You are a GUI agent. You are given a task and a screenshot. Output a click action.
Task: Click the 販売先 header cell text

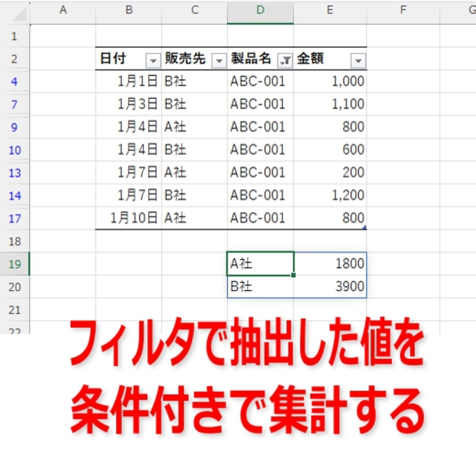[185, 59]
